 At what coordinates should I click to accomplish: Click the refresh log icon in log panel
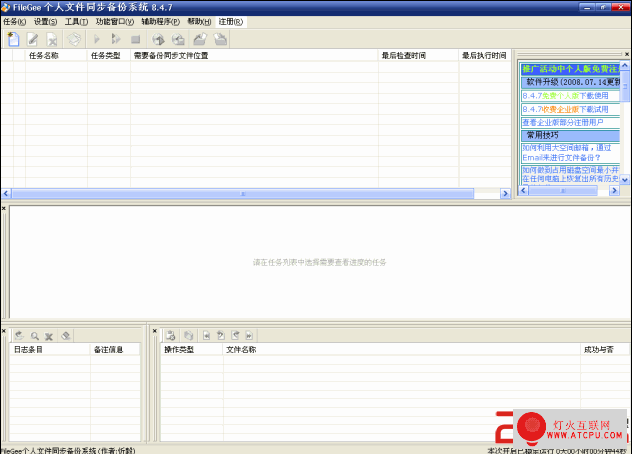(19, 335)
